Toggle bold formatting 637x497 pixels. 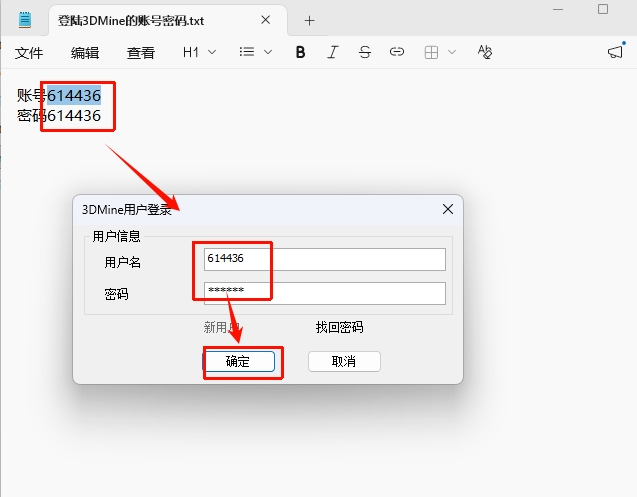click(300, 52)
